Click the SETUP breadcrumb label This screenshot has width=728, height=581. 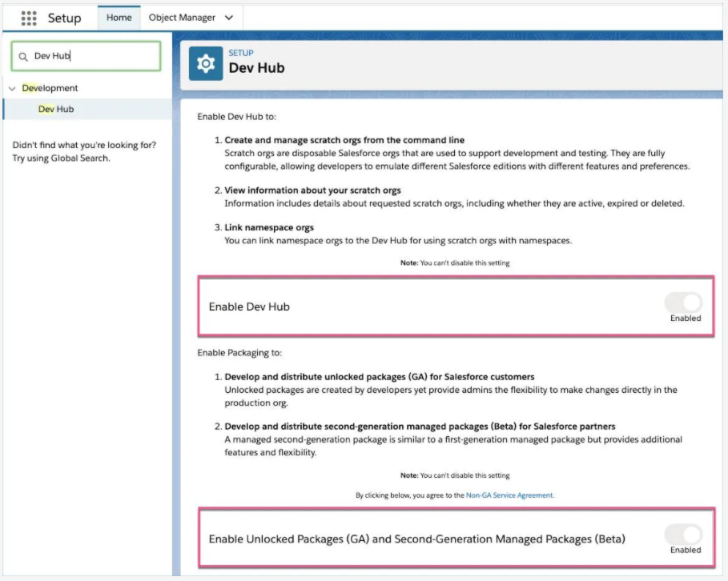tap(241, 53)
